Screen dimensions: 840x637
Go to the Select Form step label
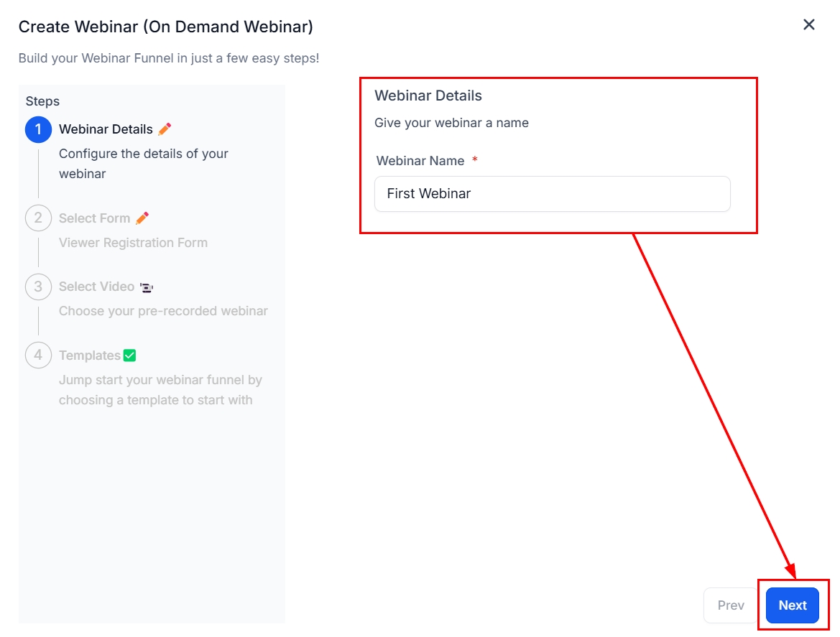click(x=94, y=218)
